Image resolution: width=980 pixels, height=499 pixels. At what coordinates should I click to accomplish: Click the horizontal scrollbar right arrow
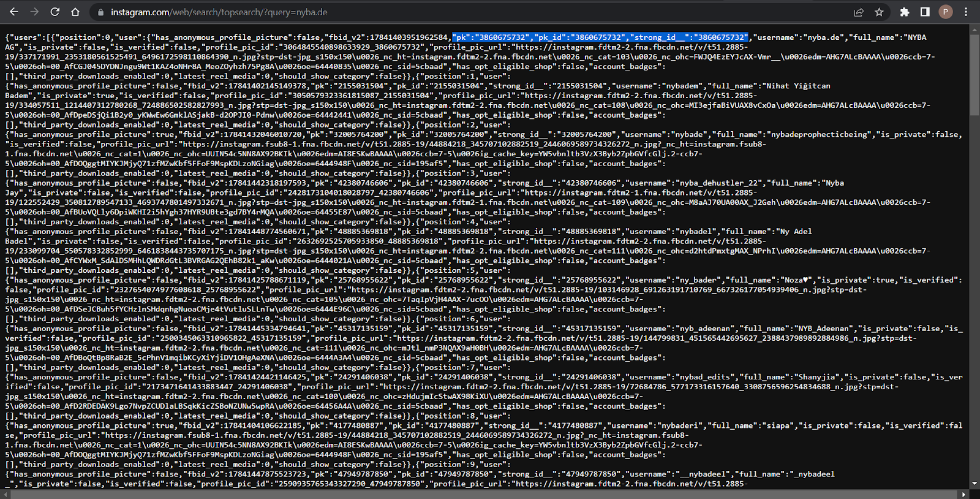[964, 494]
